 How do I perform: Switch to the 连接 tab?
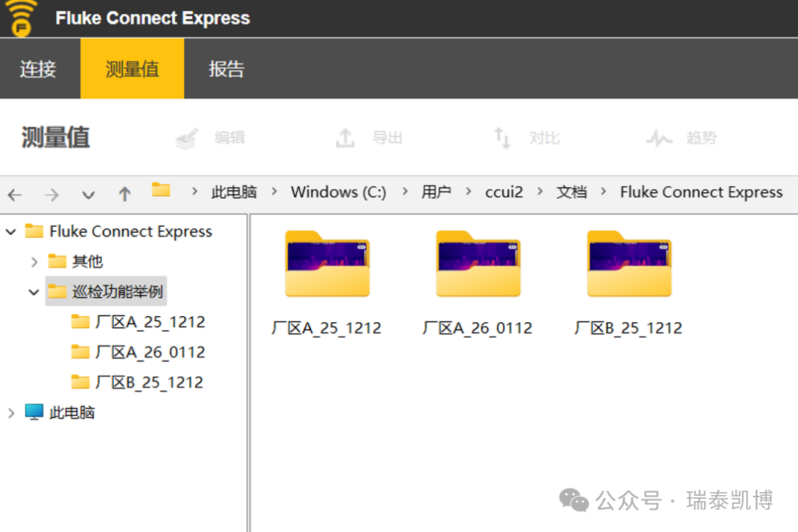click(x=38, y=69)
